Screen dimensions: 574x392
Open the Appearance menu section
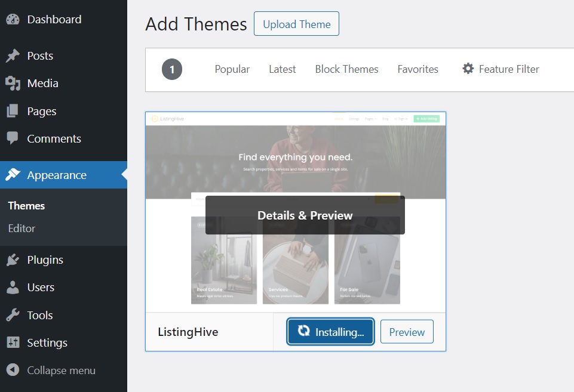(x=57, y=175)
